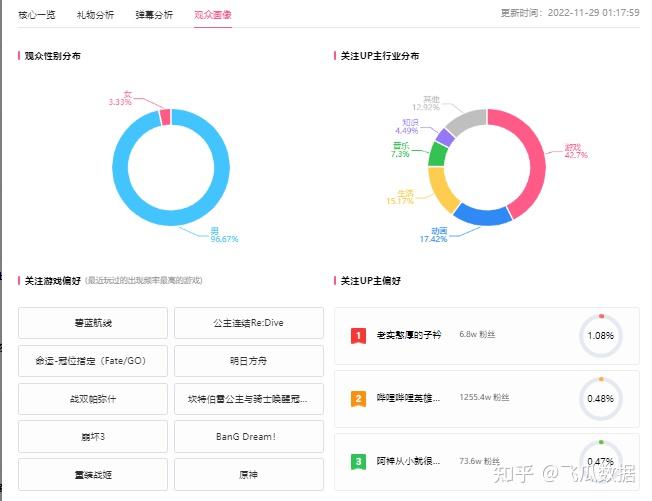The image size is (652, 501).
Task: Select the 碧蓝航线 game button
Action: pyautogui.click(x=93, y=323)
